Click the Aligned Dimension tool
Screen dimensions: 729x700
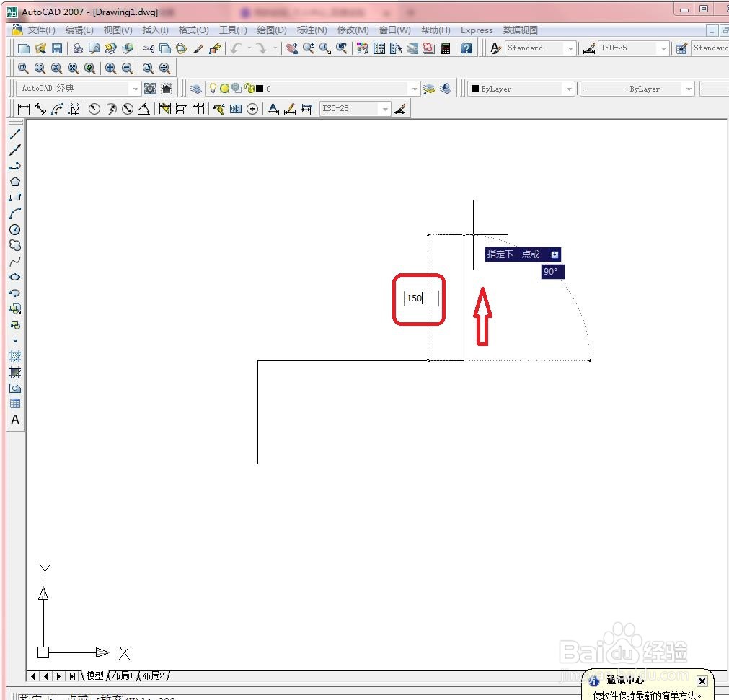pos(40,109)
